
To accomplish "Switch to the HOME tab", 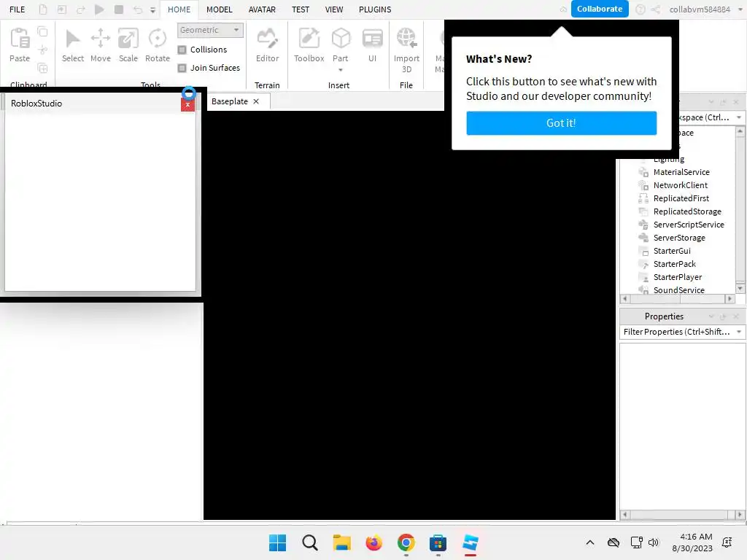I will click(x=179, y=9).
